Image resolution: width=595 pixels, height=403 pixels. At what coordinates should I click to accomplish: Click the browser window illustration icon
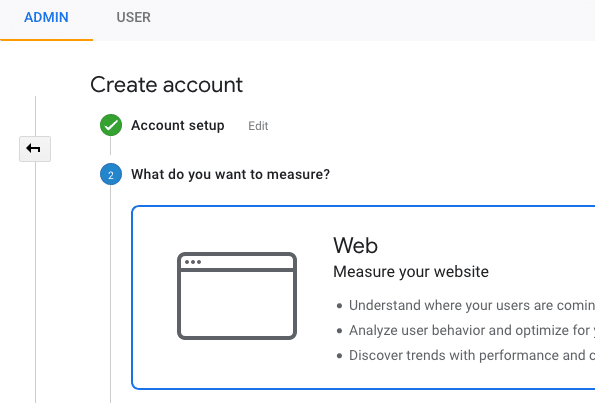[237, 296]
